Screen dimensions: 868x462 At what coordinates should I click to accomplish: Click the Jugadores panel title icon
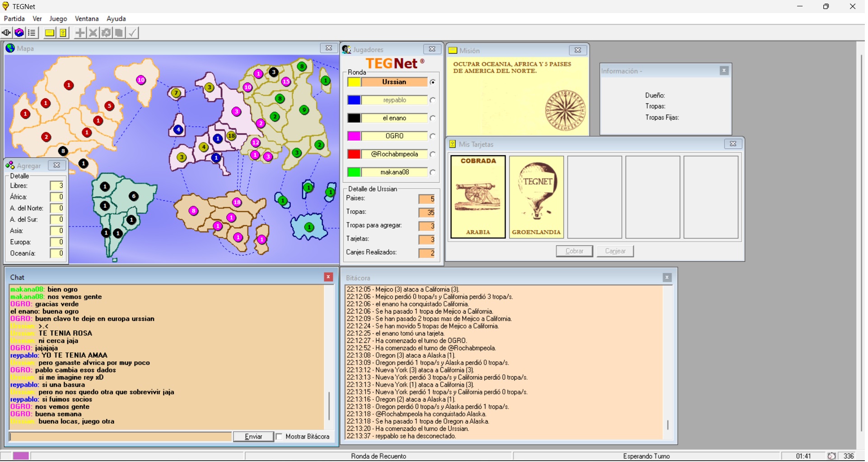click(x=347, y=50)
